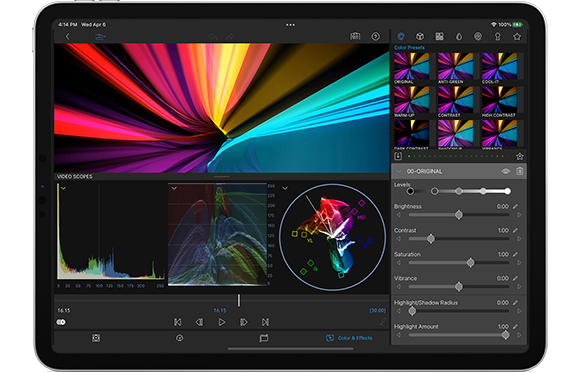The width and height of the screenshot is (580, 373).
Task: Collapse the 00-ORIGINAL effect section
Action: point(399,171)
